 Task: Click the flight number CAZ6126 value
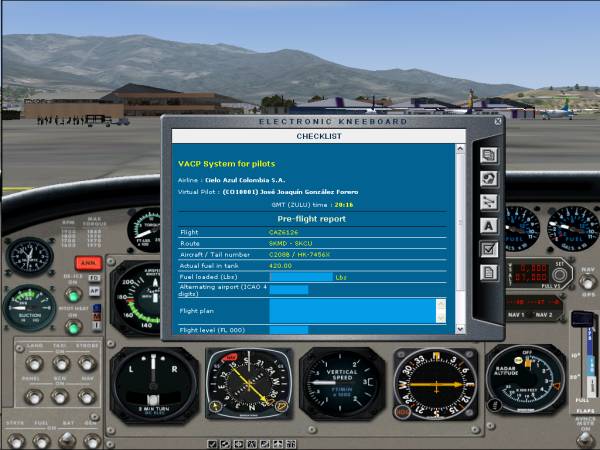point(283,232)
